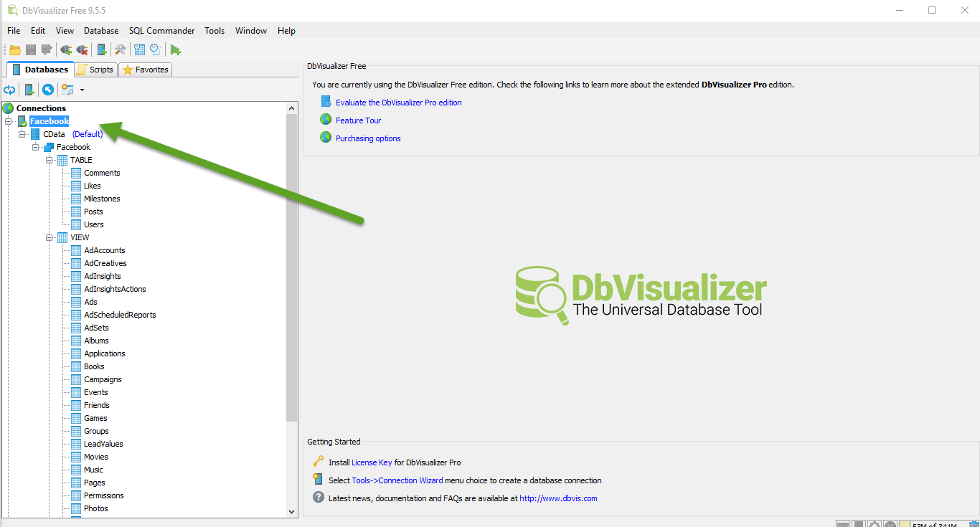
Task: Click the plug icon with red X
Action: pyautogui.click(x=82, y=49)
